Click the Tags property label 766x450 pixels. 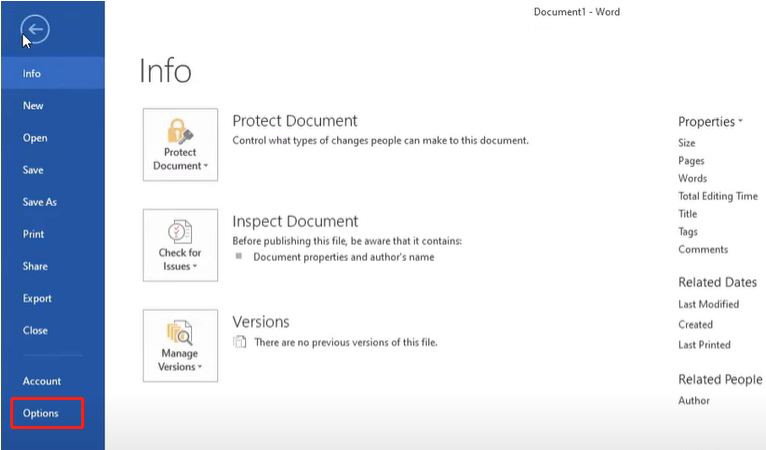click(688, 232)
